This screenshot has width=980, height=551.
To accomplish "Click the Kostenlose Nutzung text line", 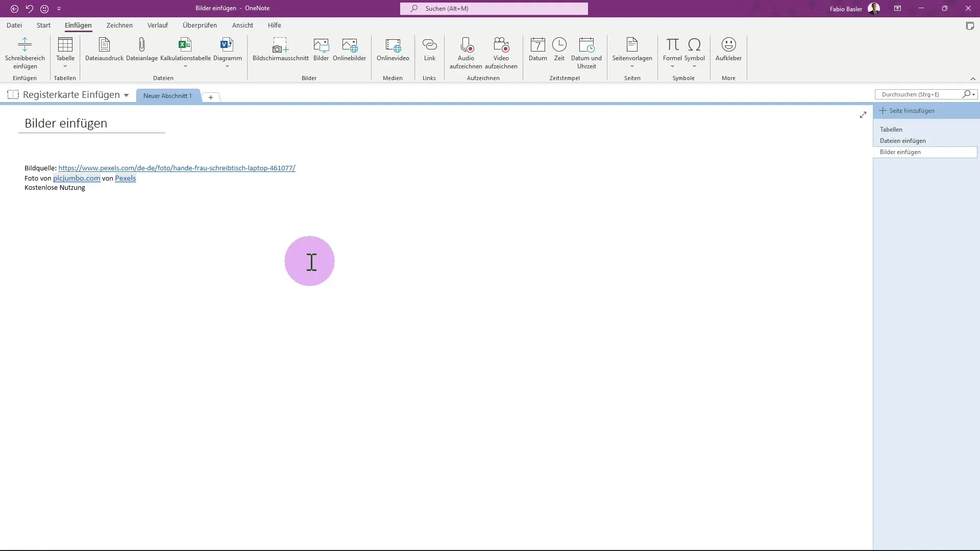I will 55,188.
